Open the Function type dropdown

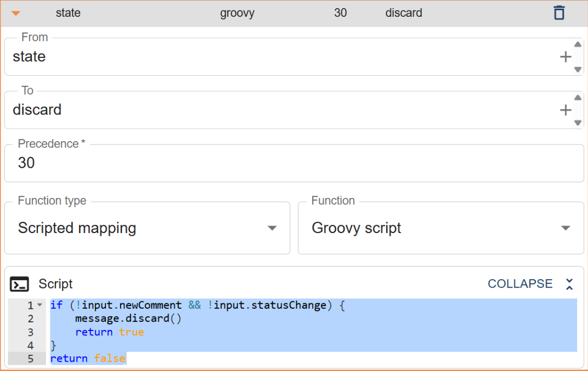click(272, 228)
